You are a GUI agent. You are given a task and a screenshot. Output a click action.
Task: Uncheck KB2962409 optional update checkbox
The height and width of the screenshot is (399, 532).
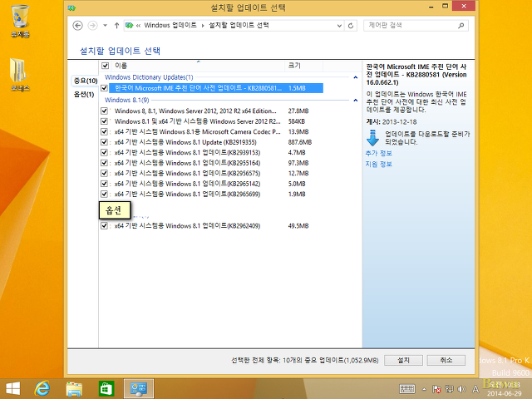click(x=104, y=226)
